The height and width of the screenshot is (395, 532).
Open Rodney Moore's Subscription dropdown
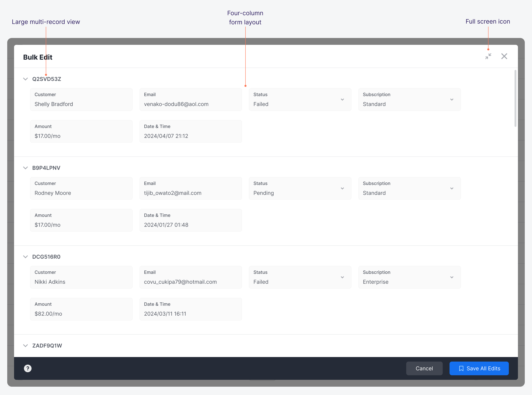tap(409, 189)
